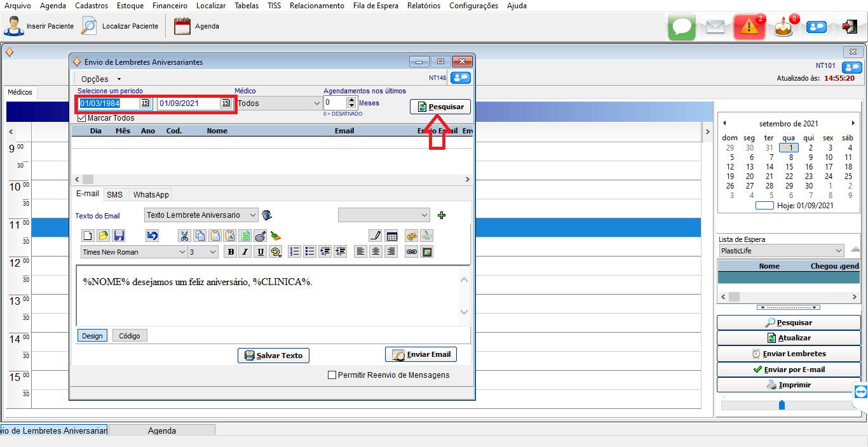868x447 pixels.
Task: Uncheck the Marcar Todos checkbox
Action: click(81, 118)
